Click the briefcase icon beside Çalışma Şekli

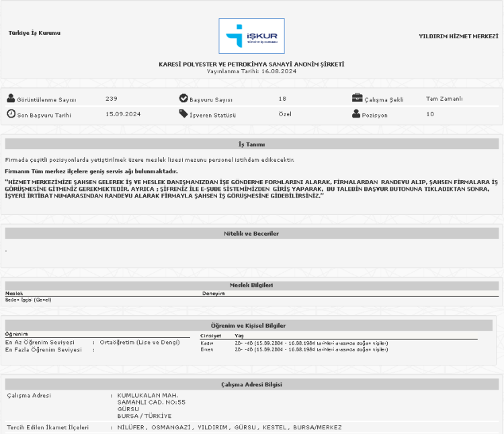[357, 99]
